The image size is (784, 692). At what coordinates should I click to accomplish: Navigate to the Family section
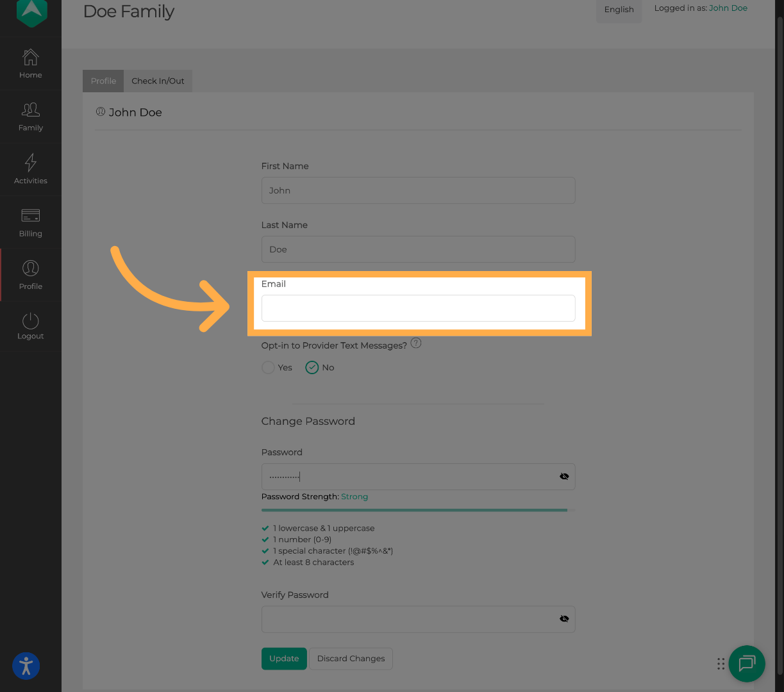coord(30,117)
